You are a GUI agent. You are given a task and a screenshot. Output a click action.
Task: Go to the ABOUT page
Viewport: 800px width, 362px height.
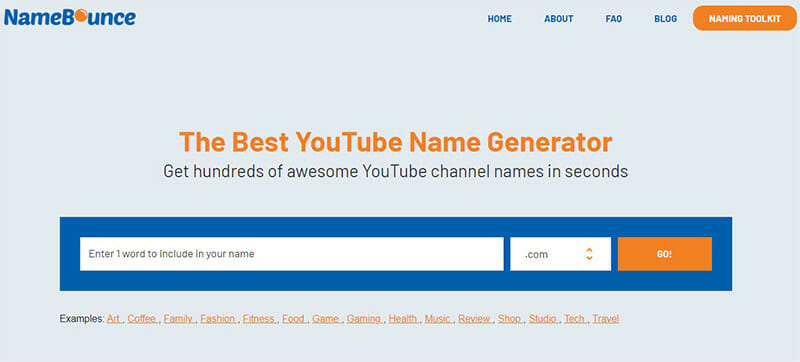(559, 19)
